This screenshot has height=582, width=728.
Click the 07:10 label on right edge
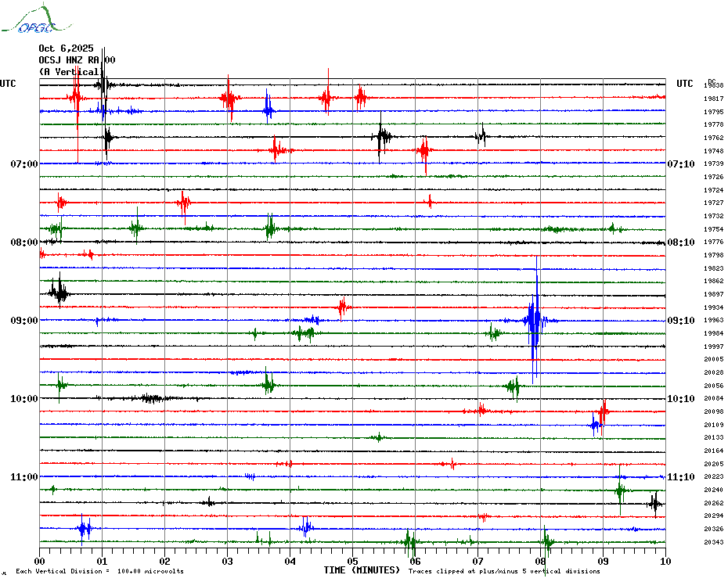coord(680,164)
